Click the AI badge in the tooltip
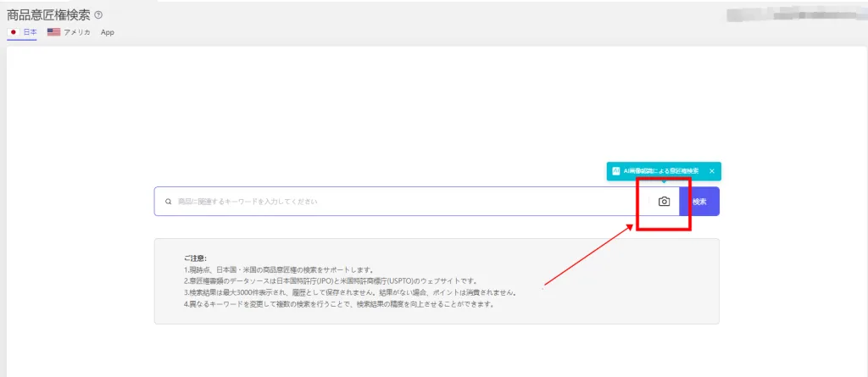 point(615,171)
